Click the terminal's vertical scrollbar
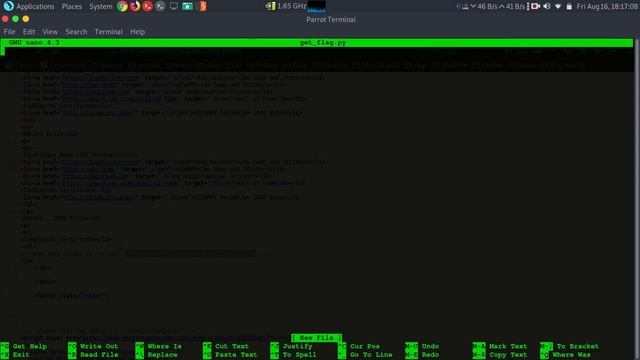The image size is (640, 360). 637,199
